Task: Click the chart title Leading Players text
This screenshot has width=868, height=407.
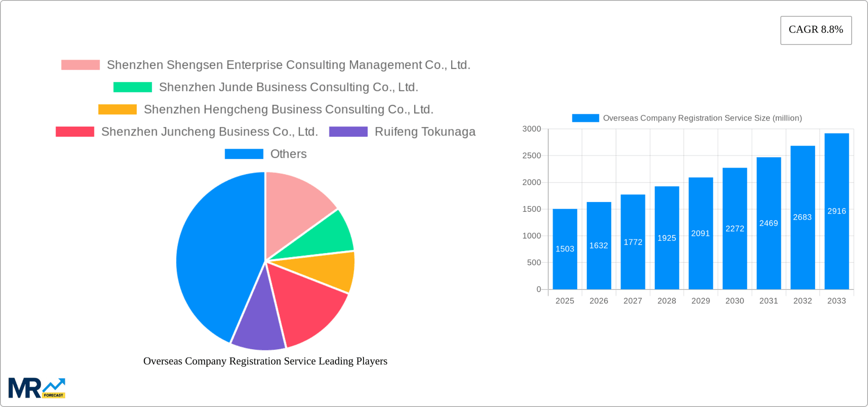Action: (x=265, y=361)
